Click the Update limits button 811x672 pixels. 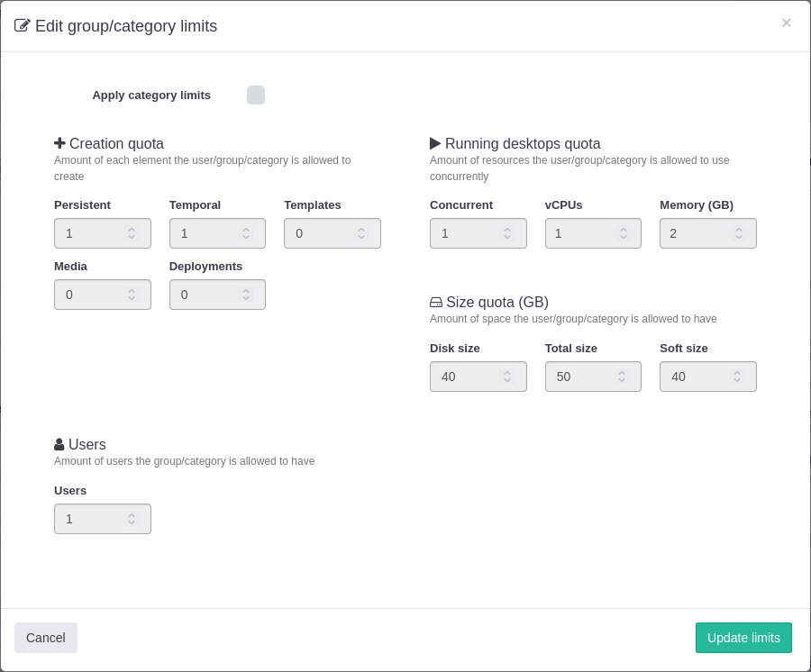point(743,638)
